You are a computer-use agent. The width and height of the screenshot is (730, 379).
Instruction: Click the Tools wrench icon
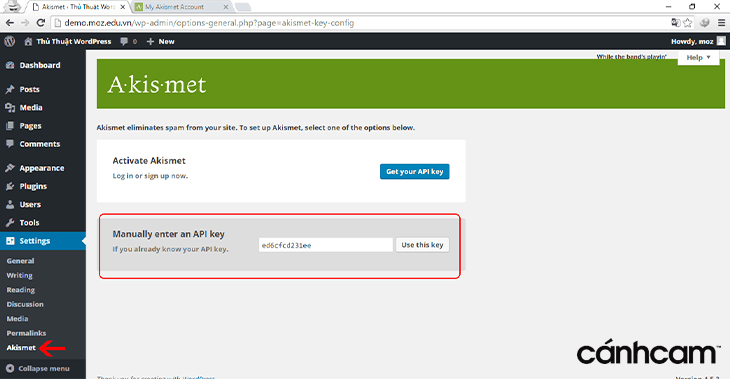point(10,223)
